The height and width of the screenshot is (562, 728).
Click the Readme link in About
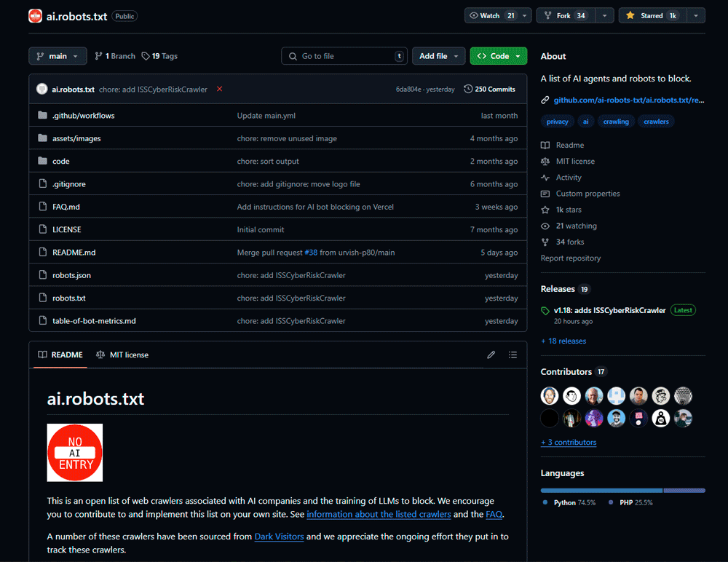click(x=570, y=145)
